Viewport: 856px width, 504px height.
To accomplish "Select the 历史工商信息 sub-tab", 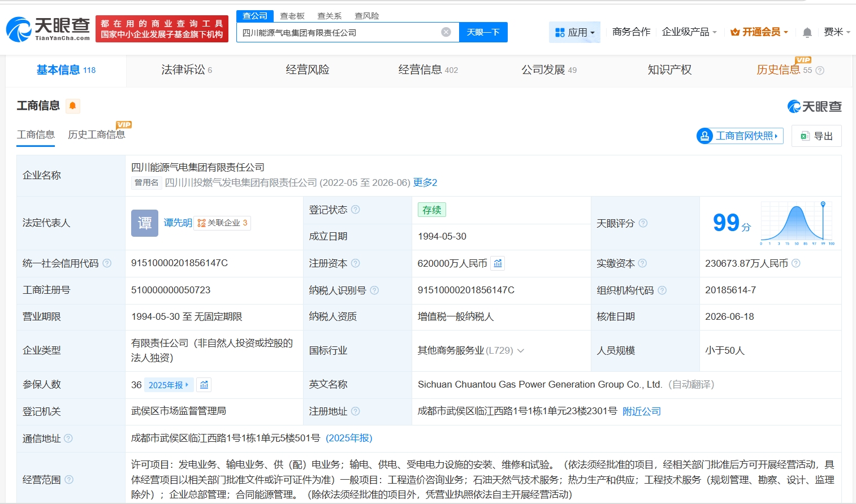I will tap(97, 134).
